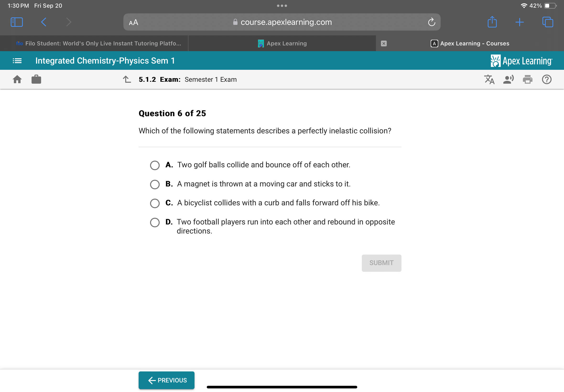The height and width of the screenshot is (392, 564).
Task: Click the course.apexlearning.com address bar
Action: tap(282, 22)
